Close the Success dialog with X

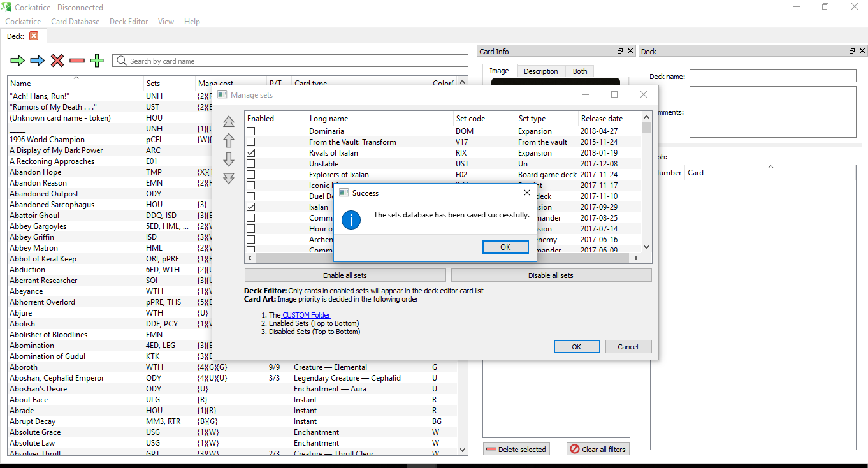tap(527, 193)
